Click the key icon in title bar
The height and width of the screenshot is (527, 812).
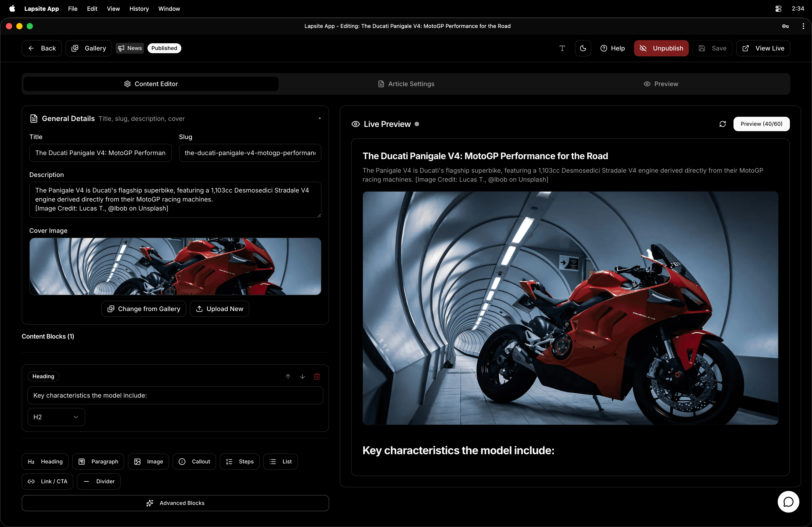pos(785,26)
